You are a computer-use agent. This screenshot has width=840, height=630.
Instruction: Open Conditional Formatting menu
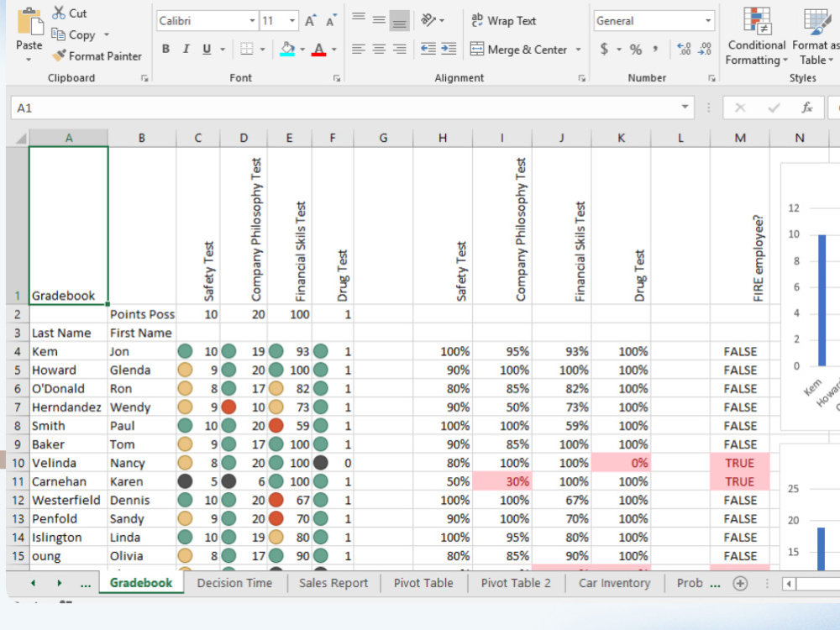[757, 36]
